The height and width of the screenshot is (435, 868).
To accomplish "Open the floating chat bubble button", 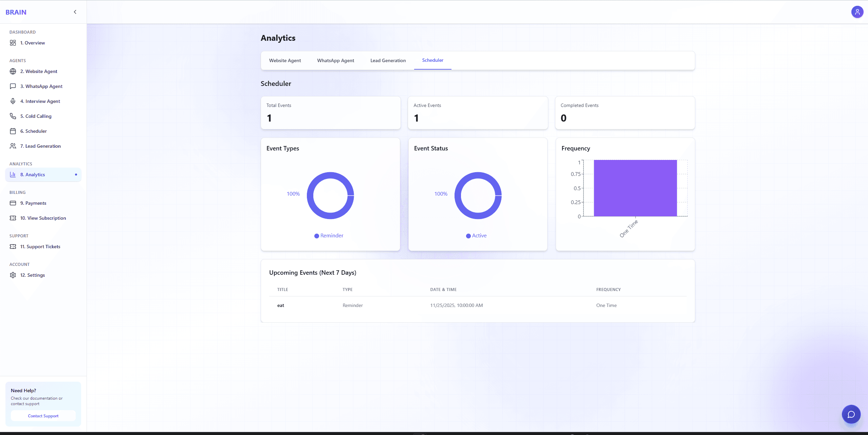I will point(851,414).
